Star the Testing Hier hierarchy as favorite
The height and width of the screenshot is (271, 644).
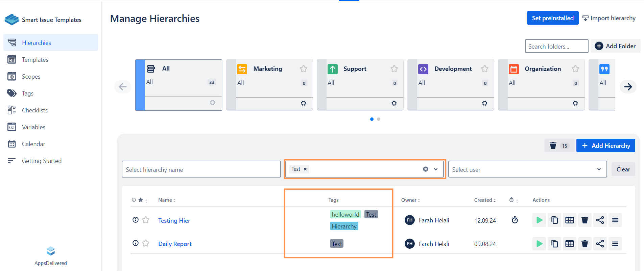click(146, 220)
